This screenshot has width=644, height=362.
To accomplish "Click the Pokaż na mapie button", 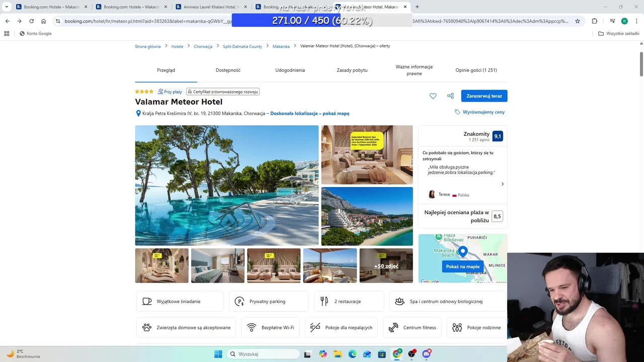I will click(x=463, y=266).
